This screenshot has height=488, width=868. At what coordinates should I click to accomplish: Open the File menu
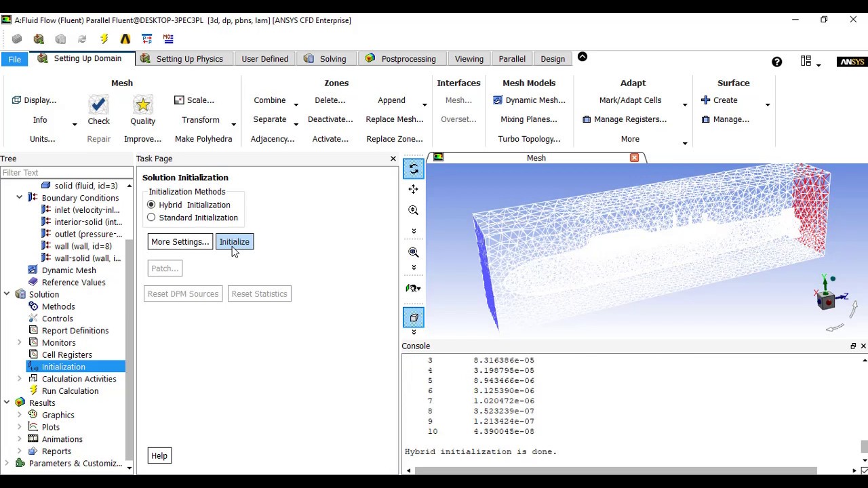tap(14, 59)
